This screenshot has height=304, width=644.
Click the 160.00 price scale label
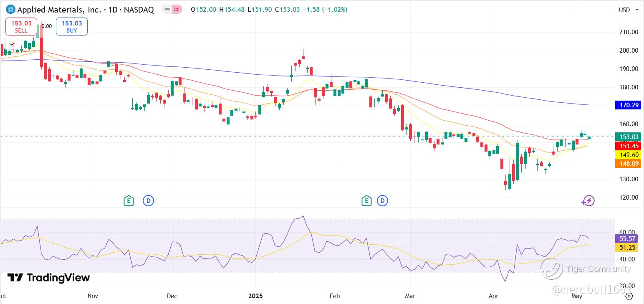point(629,124)
